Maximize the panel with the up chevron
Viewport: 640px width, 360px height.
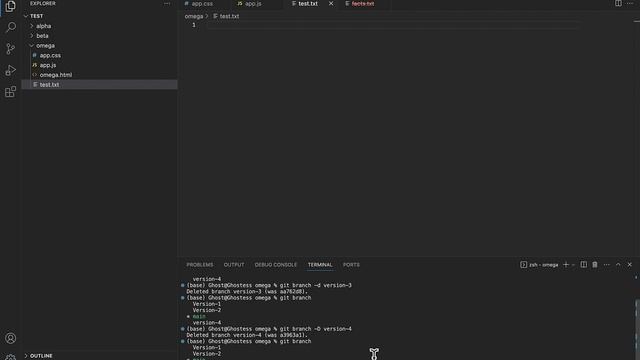(618, 265)
